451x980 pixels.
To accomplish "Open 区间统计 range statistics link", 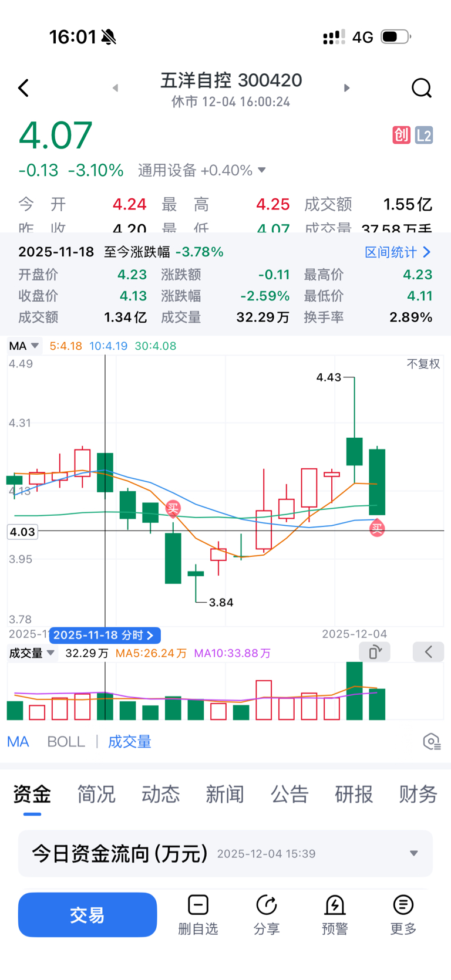I will (398, 252).
